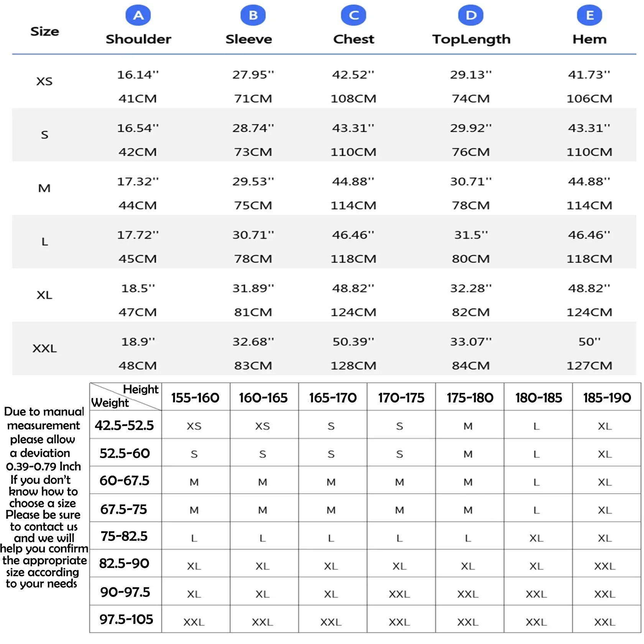Click the TopLength column header

tap(471, 39)
